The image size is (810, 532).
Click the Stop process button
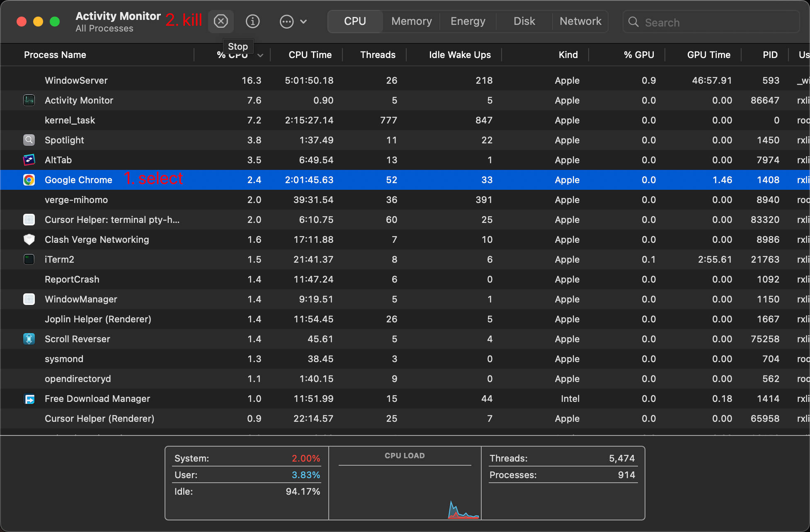click(x=221, y=21)
